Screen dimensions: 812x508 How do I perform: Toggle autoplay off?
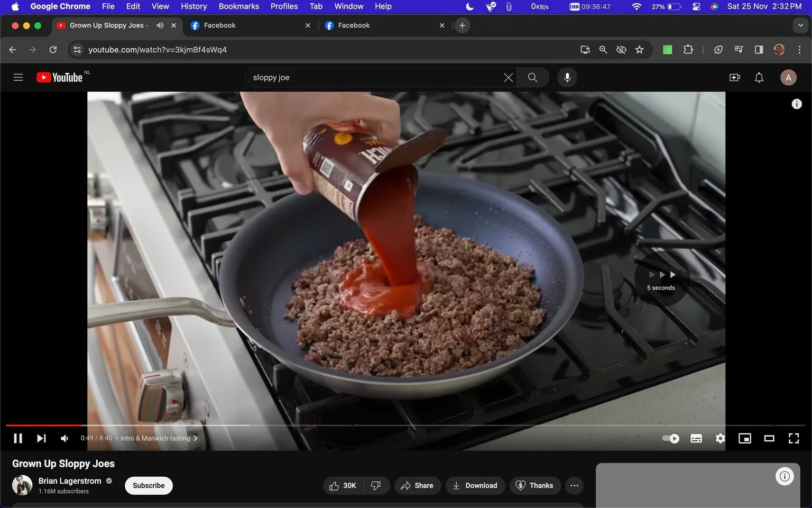pyautogui.click(x=670, y=438)
